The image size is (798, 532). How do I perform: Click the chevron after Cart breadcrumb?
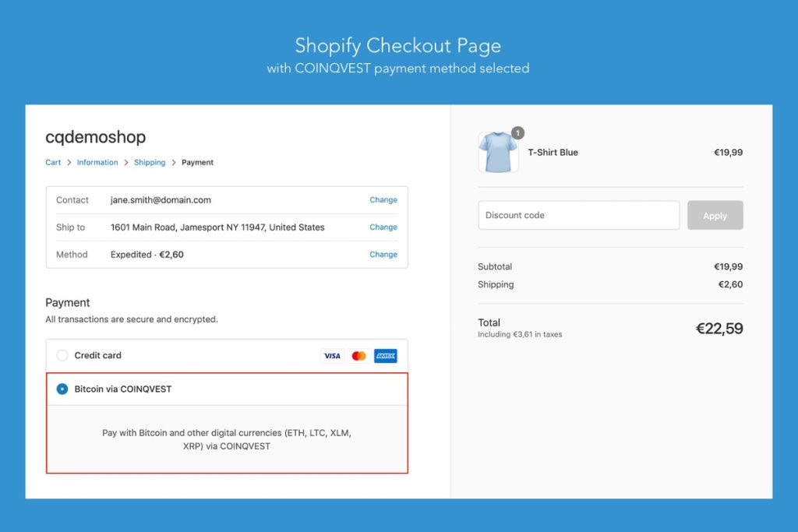[69, 163]
